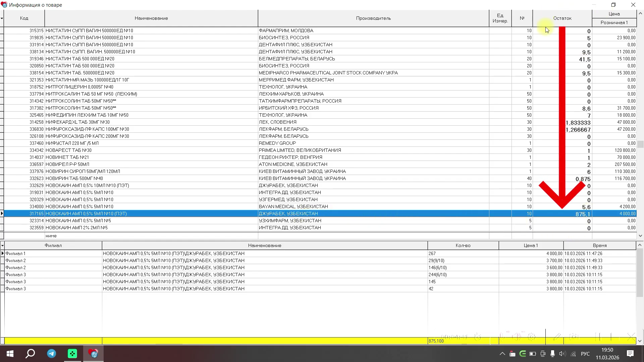
Task: Open the volume speaker tray icon
Action: click(x=562, y=354)
